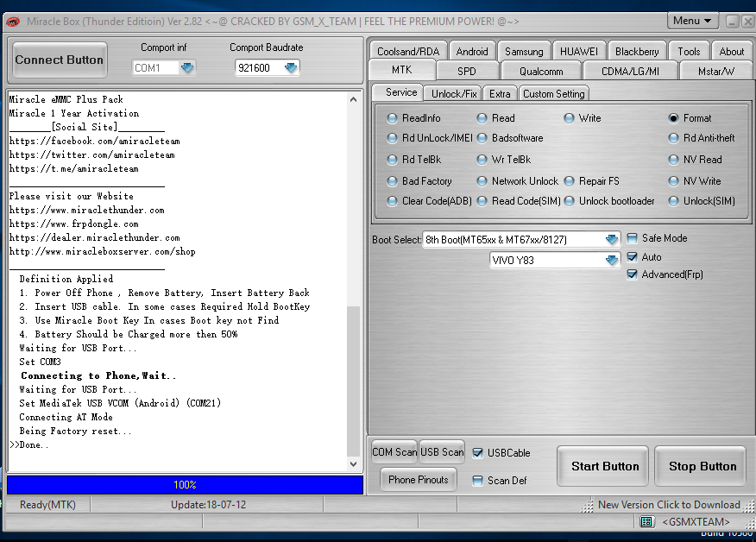The width and height of the screenshot is (756, 542).
Task: Expand the Boot Select 8th Boot dropdown
Action: (x=611, y=240)
